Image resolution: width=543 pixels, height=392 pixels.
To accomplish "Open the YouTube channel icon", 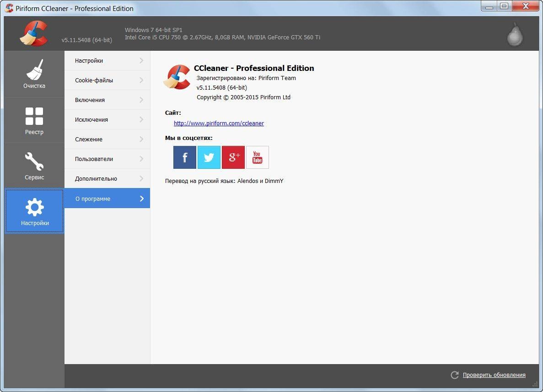I will pos(257,157).
